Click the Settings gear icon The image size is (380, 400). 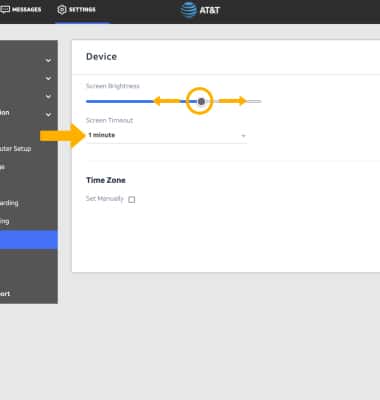[x=61, y=10]
